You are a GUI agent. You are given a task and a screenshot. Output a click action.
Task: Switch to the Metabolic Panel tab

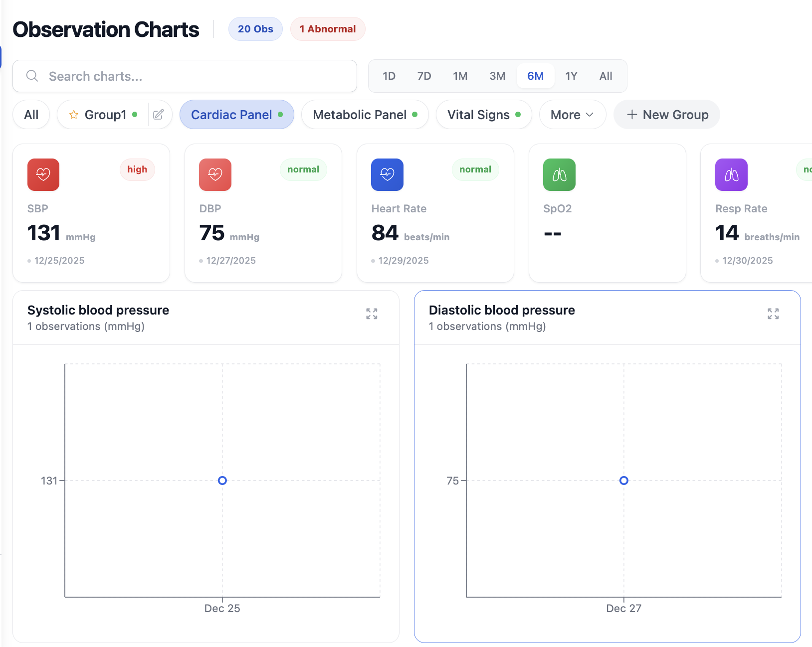(x=365, y=115)
